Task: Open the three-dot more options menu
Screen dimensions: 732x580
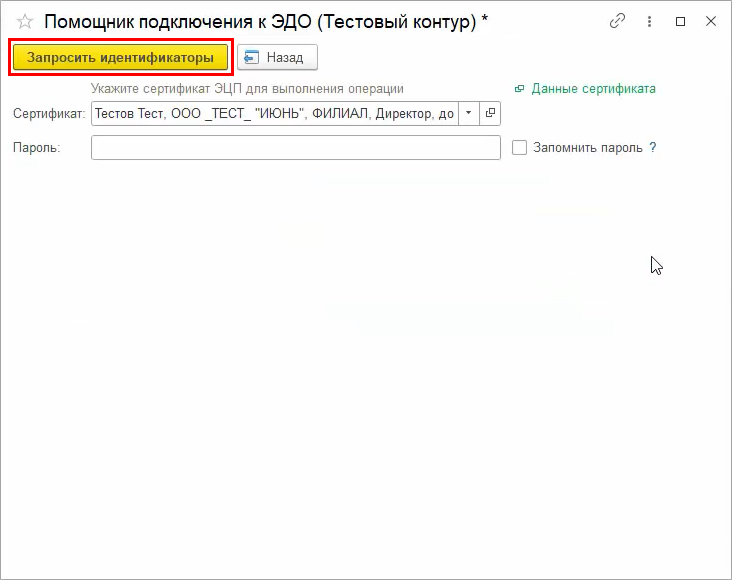Action: [x=649, y=21]
